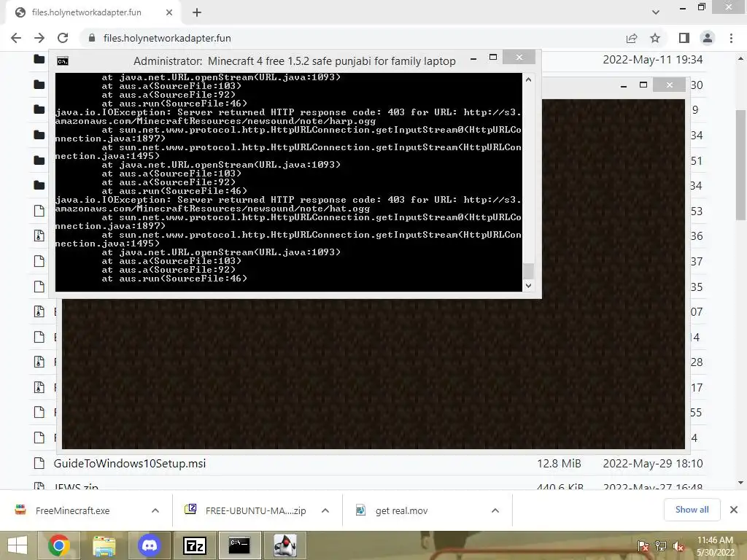Click the 2022-May-29 18:10 date text

tap(653, 463)
